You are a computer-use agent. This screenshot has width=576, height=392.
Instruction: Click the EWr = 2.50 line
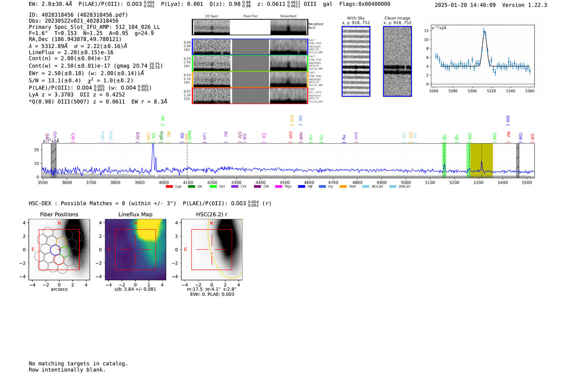(86, 73)
